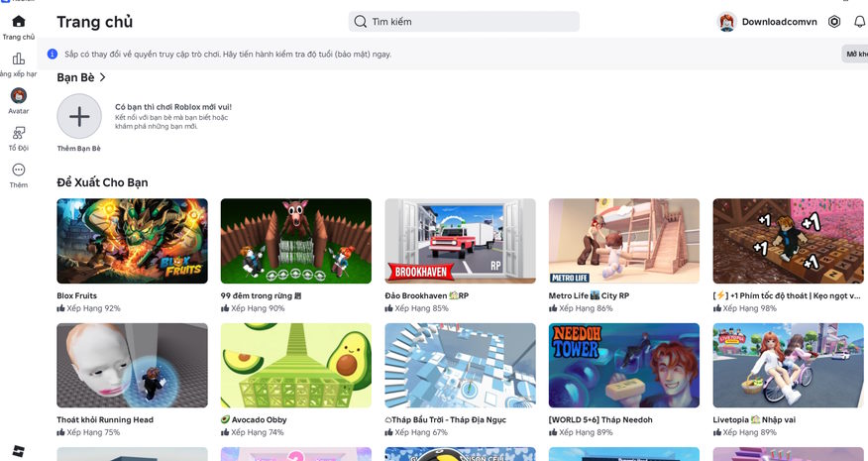Click the Xếp Hạng 67% rating text

pyautogui.click(x=421, y=432)
